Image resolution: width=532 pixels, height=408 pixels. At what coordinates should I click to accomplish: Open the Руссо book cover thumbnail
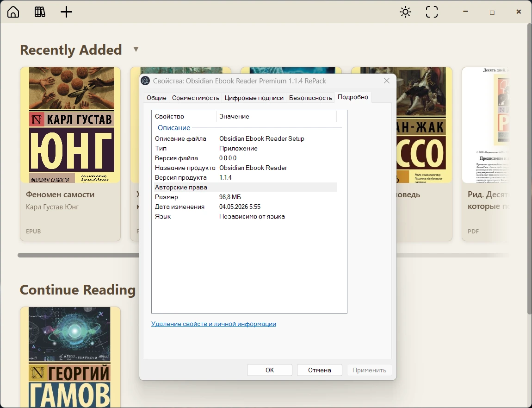[x=424, y=125]
